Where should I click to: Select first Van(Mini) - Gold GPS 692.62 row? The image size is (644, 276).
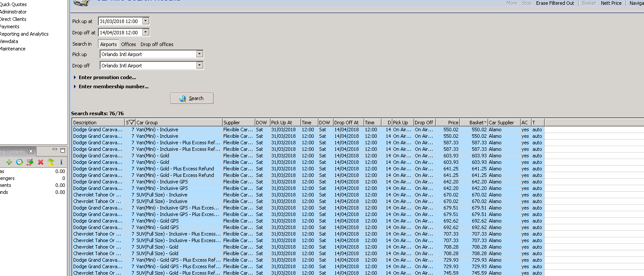pyautogui.click(x=308, y=221)
